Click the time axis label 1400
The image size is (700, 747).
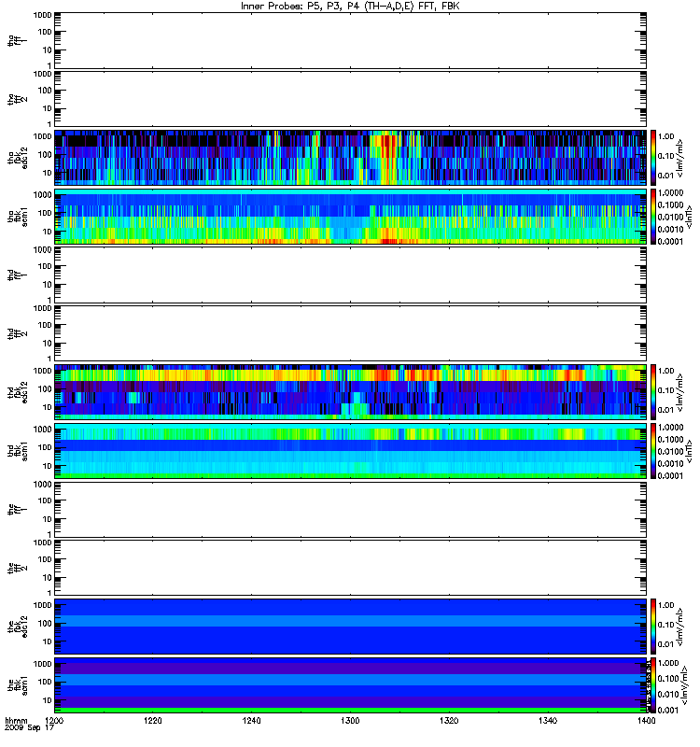pos(646,721)
